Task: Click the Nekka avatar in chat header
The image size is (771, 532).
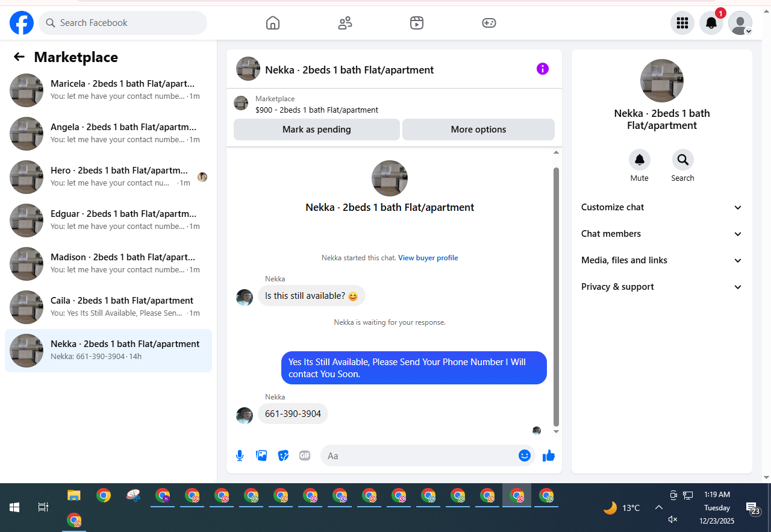Action: pos(248,69)
